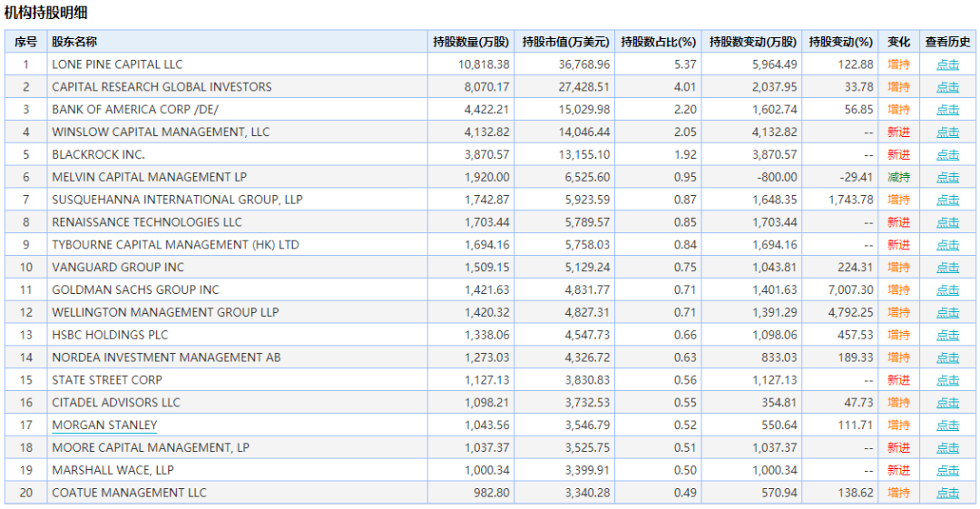
Task: Click MARSHALL WACE, LLP name cell
Action: [x=237, y=470]
